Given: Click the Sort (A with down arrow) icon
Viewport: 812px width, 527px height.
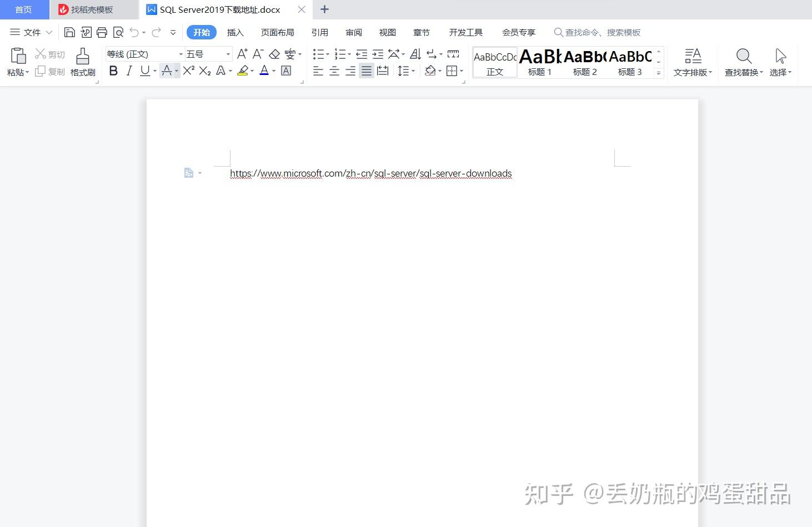Looking at the screenshot, I should [415, 54].
